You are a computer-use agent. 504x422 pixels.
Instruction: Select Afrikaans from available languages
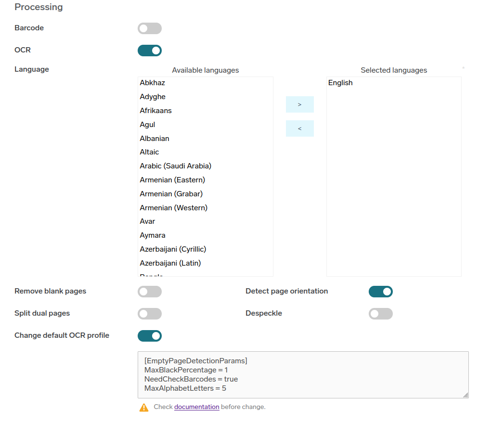(x=156, y=111)
